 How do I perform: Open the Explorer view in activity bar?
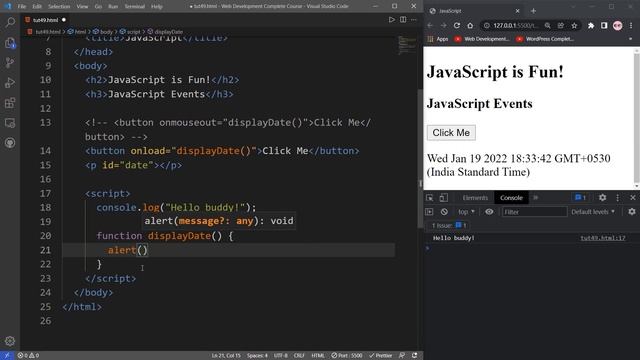pyautogui.click(x=10, y=43)
